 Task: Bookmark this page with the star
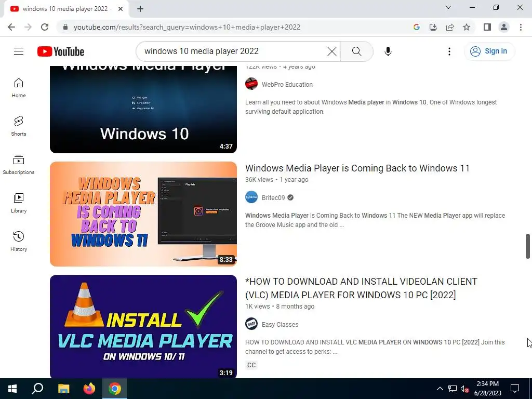pos(467,27)
